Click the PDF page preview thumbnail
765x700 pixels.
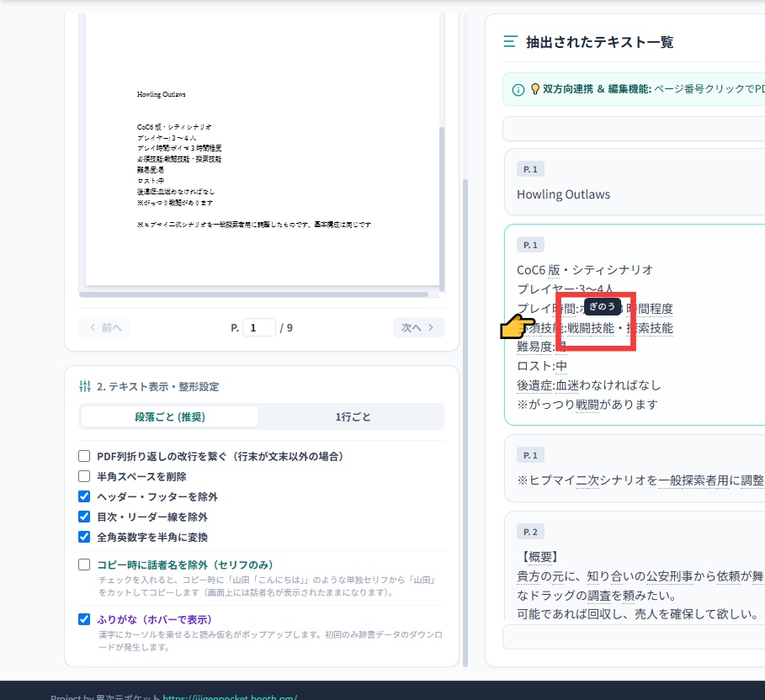262,149
